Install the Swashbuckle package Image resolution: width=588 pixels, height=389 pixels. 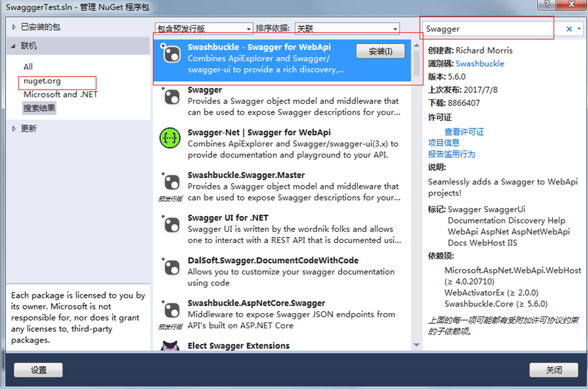(380, 51)
